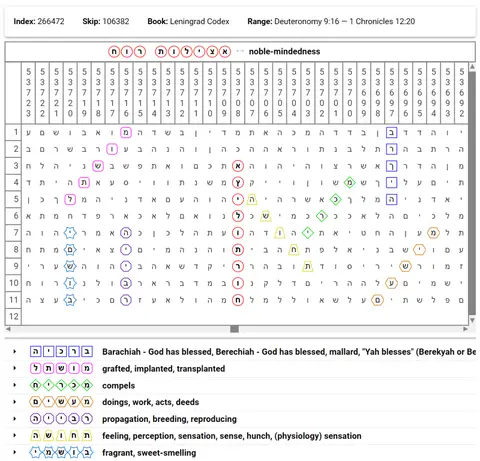Click the horizontal scrollbar thumb
The width and height of the screenshot is (480, 461).
[234, 329]
